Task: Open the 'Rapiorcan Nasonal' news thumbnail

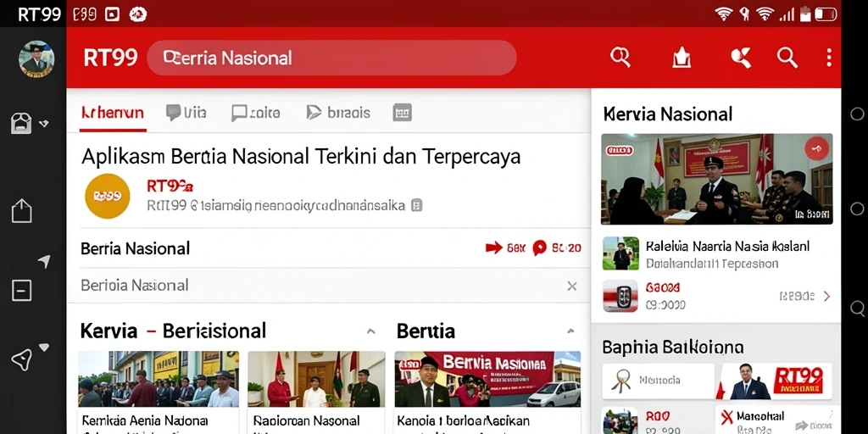Action: 316,379
